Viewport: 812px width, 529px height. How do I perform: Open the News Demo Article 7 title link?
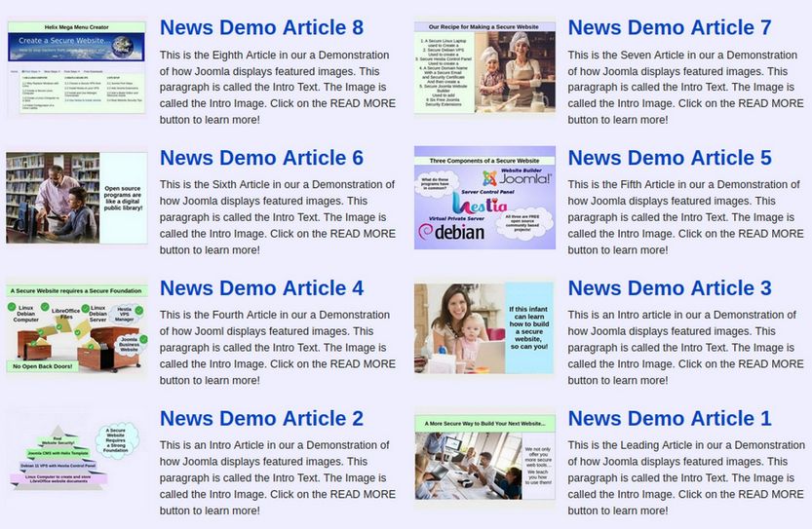click(x=670, y=27)
